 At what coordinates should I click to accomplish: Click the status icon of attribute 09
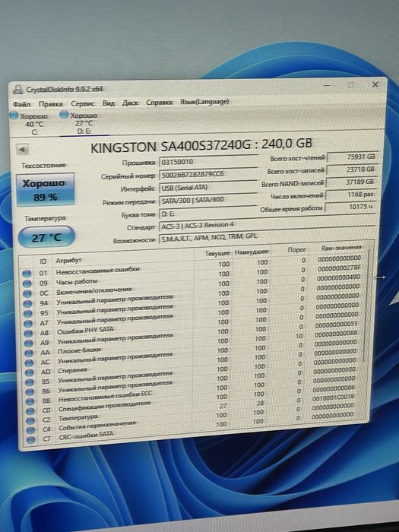tap(27, 283)
